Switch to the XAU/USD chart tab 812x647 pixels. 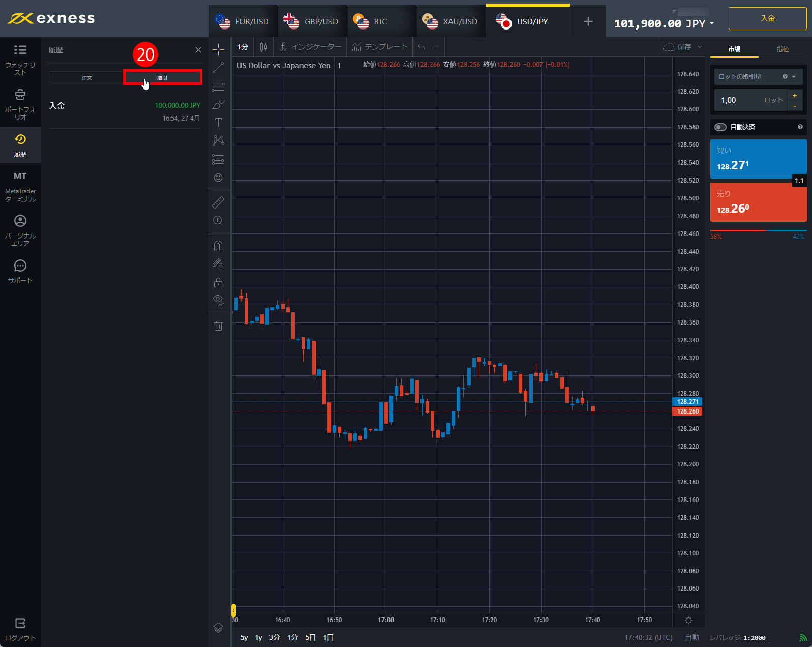pos(451,21)
